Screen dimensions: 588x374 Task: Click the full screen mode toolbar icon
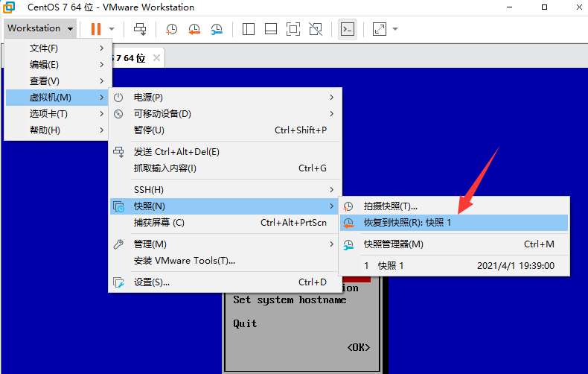click(x=293, y=29)
